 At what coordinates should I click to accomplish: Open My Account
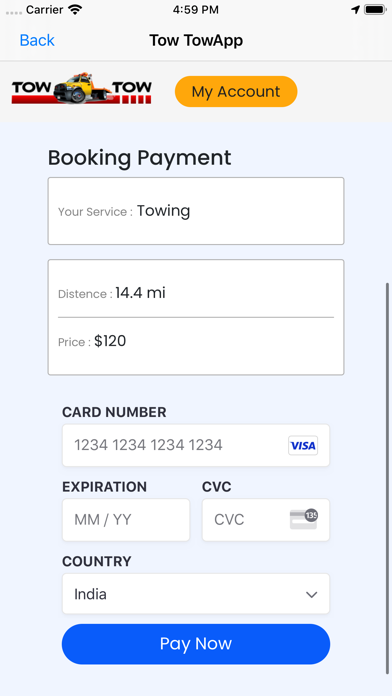click(x=236, y=91)
